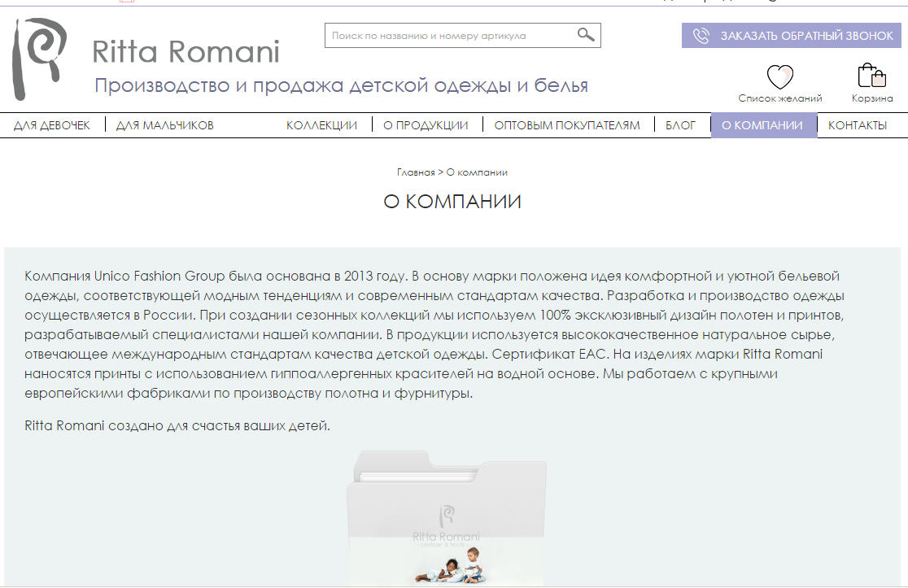Open the shopping bag cart icon
Viewport: 908px width, 588px height.
coord(871,76)
